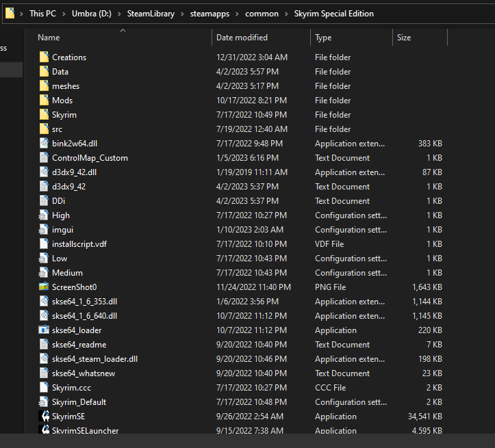Expand the chevron after SteamLibrary
Screen dimensions: 495x448
pyautogui.click(x=182, y=14)
